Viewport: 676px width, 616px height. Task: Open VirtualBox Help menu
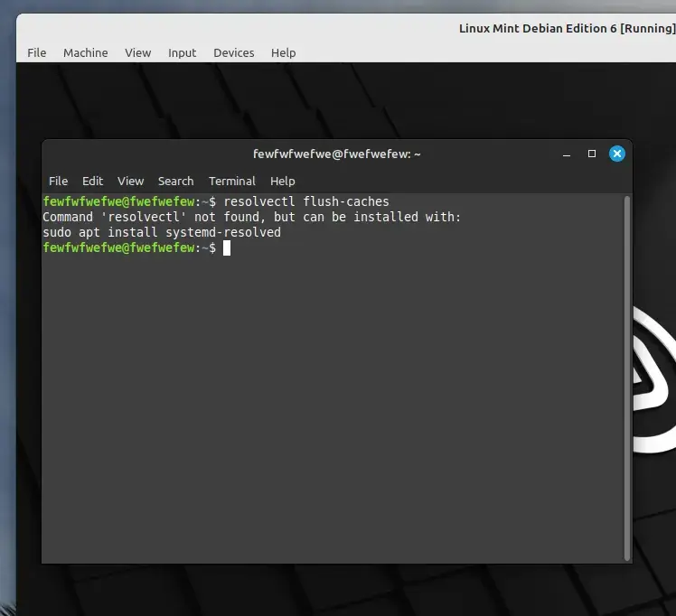[x=283, y=52]
